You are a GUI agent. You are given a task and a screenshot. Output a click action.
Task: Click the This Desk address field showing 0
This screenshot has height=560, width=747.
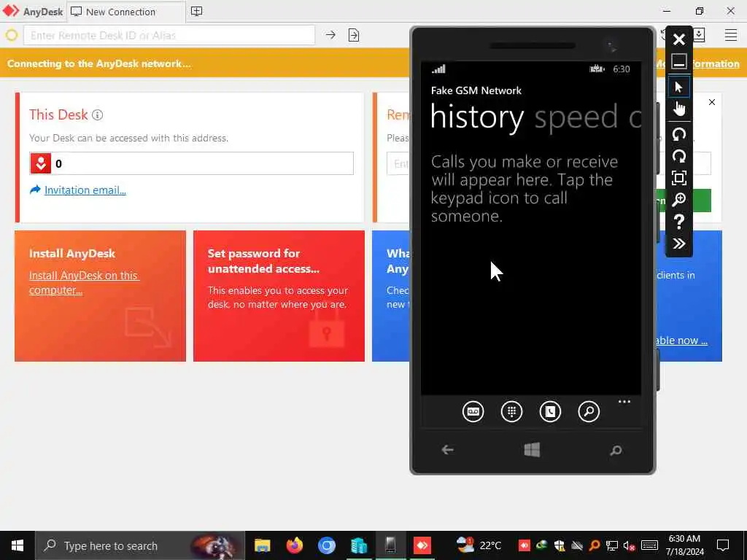click(x=192, y=163)
